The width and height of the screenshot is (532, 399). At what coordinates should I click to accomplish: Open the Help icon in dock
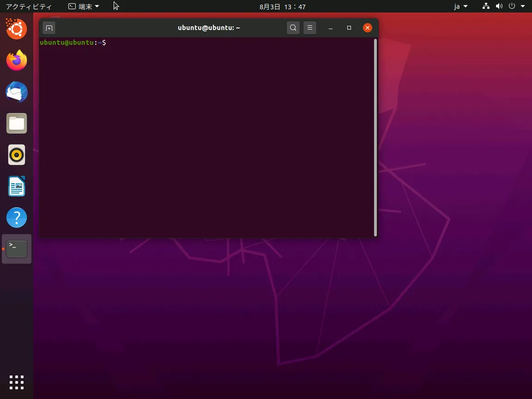pos(17,218)
